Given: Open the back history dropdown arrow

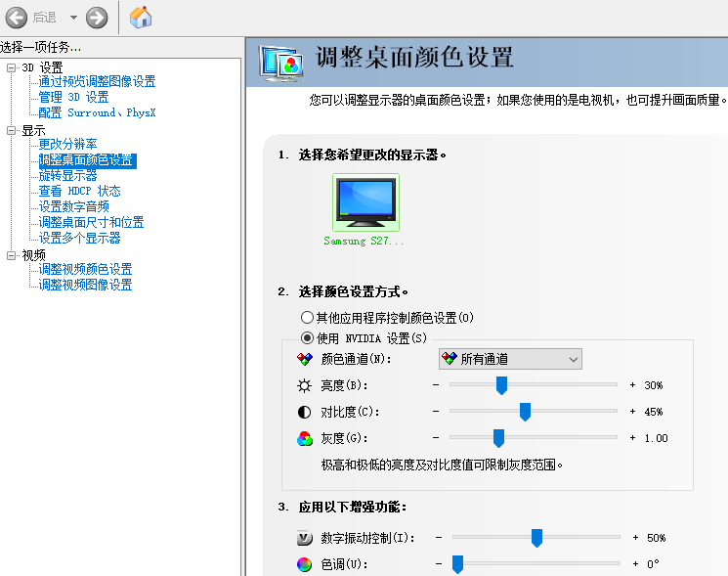Looking at the screenshot, I should click(x=73, y=19).
